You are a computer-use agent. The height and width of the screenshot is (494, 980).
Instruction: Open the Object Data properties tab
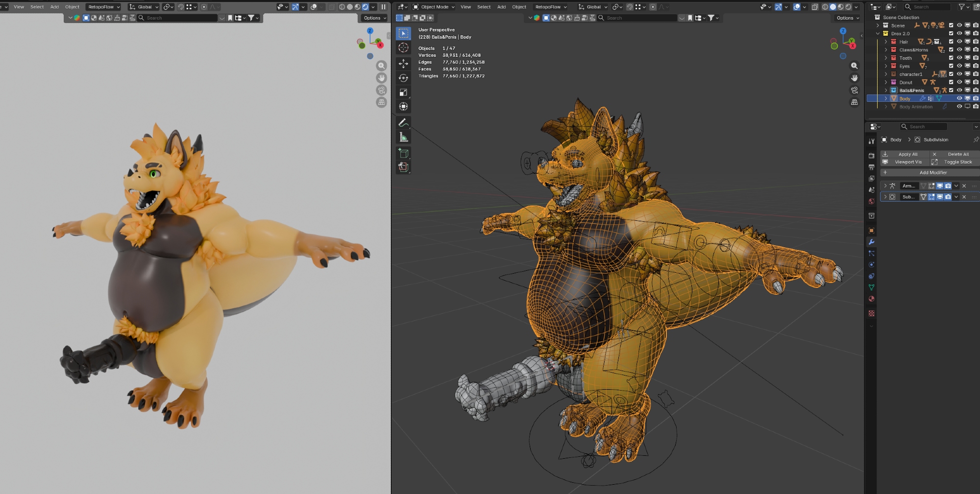click(x=871, y=287)
